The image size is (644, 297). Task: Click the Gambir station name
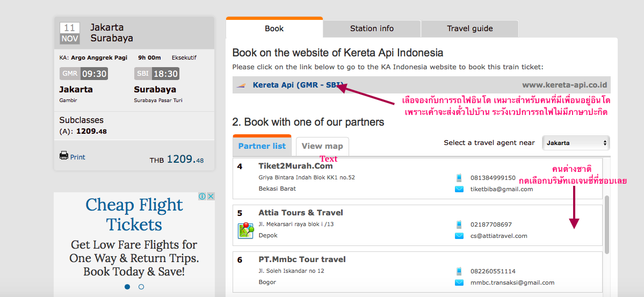(x=68, y=100)
